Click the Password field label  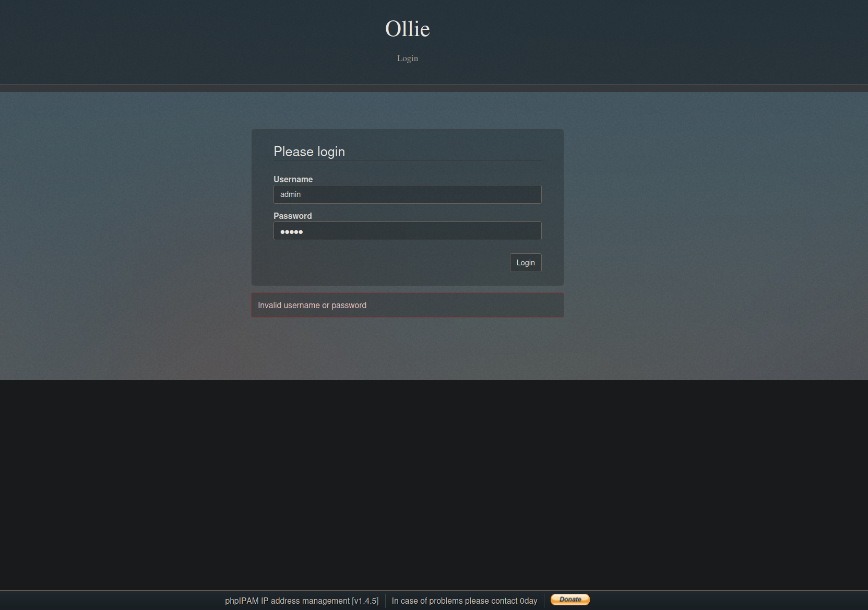(292, 216)
